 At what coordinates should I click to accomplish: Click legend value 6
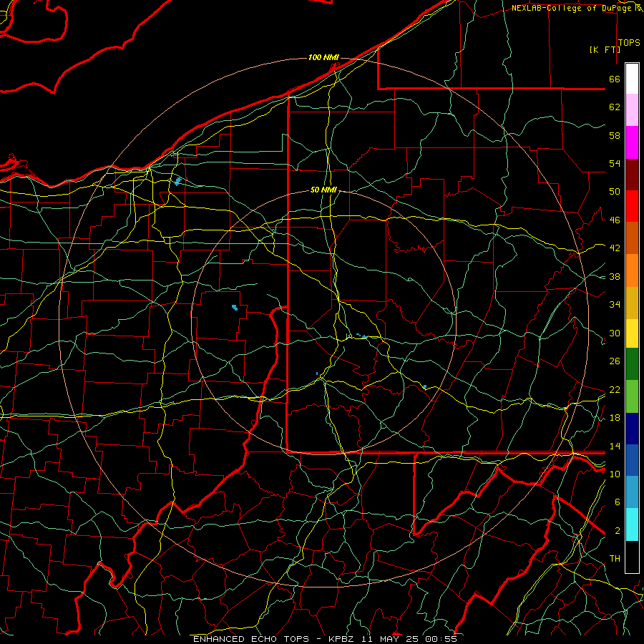click(x=618, y=502)
